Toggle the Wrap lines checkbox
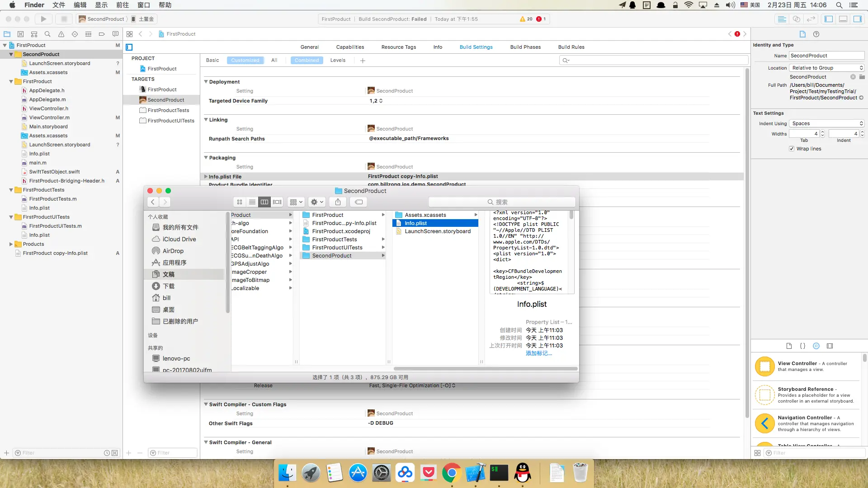This screenshot has width=868, height=488. point(792,149)
